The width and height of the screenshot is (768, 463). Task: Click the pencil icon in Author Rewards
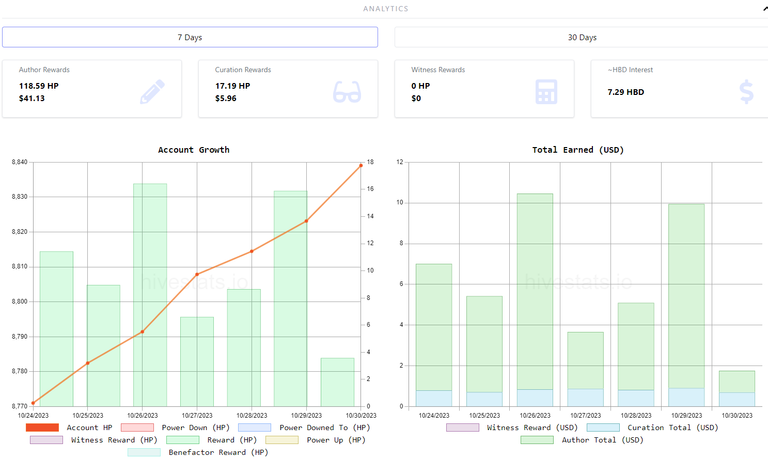click(152, 92)
